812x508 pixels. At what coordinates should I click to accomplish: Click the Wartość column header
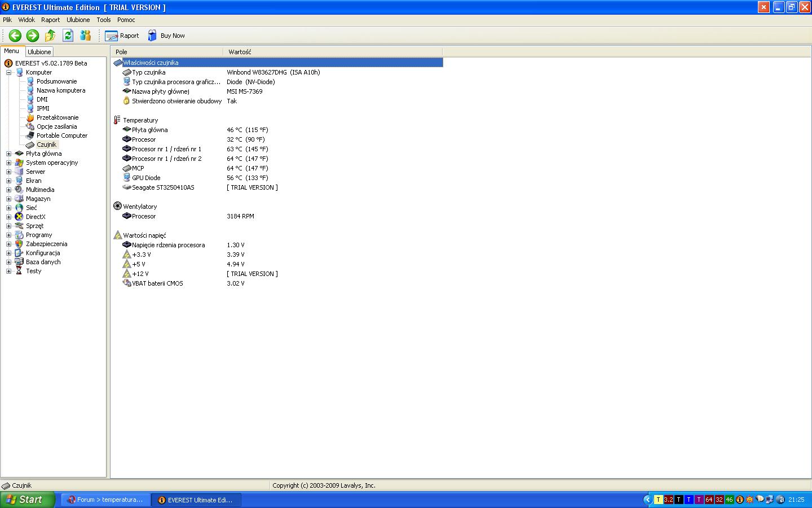[240, 52]
